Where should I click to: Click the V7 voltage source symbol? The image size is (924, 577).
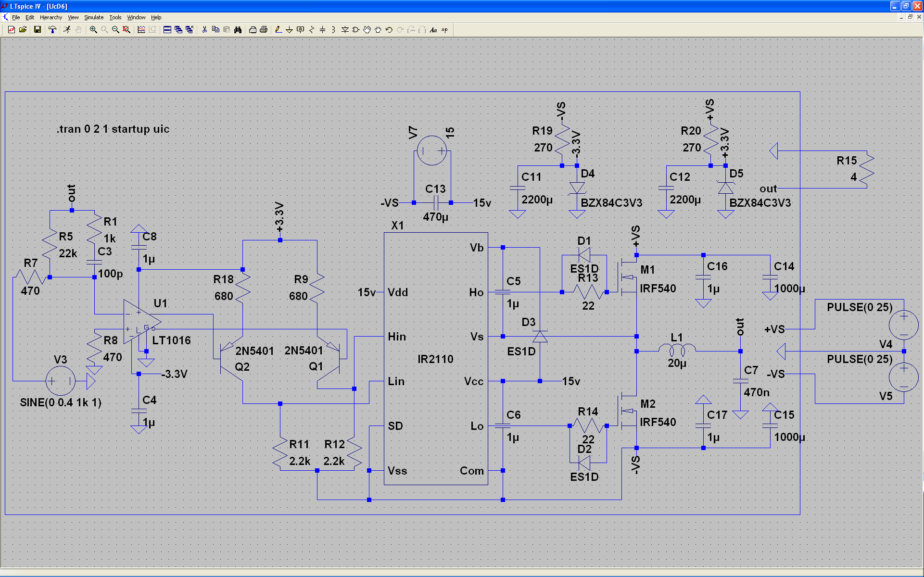pos(432,151)
